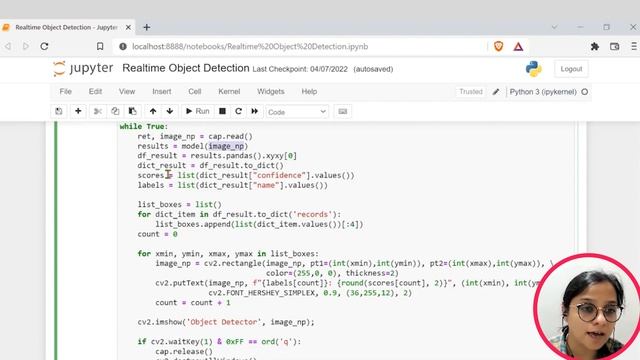The image size is (640, 360).
Task: Restart kernel and run all cells icon
Action: pos(255,111)
